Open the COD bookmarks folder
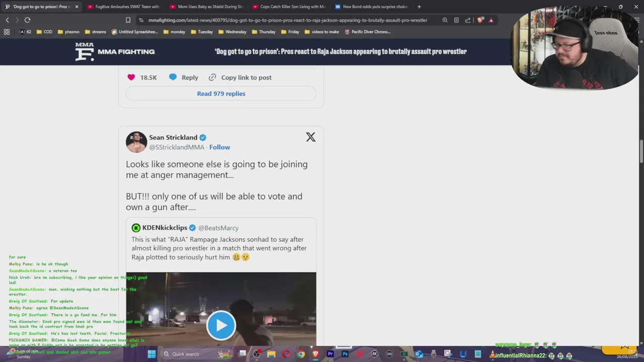Screen dimensions: 644x362 tap(44, 32)
